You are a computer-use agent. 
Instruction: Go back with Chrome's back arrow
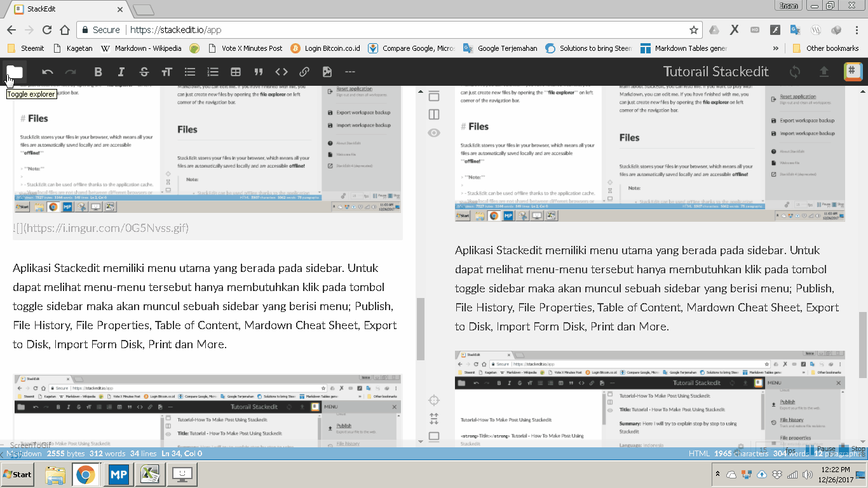coord(11,30)
